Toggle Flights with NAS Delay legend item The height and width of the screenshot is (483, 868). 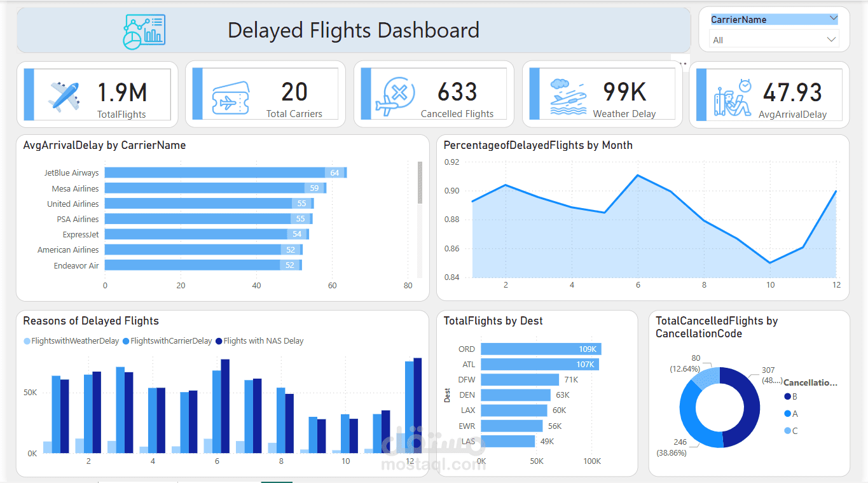pos(259,341)
